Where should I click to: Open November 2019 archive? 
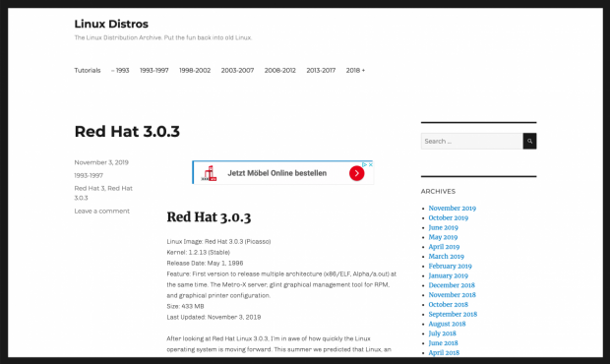point(452,208)
